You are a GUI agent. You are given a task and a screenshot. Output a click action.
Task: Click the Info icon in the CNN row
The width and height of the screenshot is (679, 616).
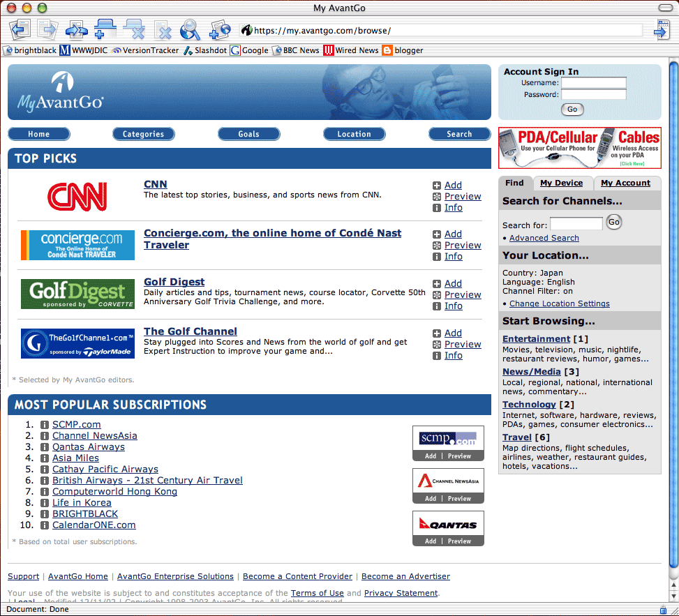(x=437, y=208)
